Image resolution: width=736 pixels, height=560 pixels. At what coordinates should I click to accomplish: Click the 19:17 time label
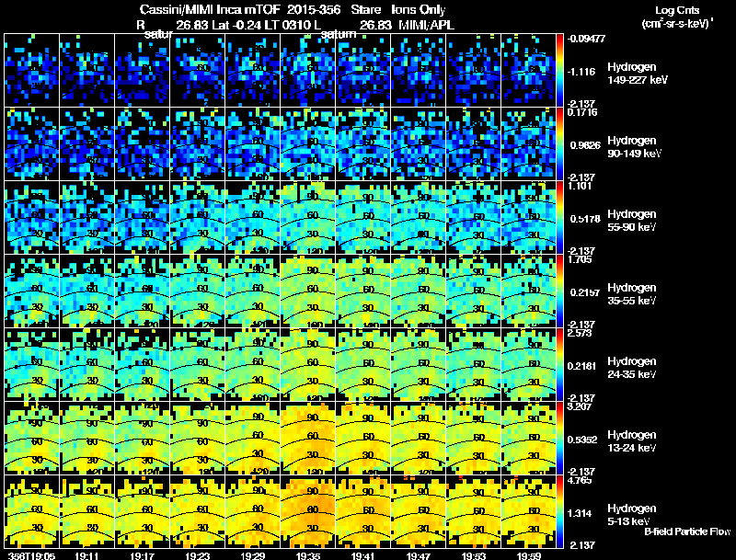coord(143,555)
